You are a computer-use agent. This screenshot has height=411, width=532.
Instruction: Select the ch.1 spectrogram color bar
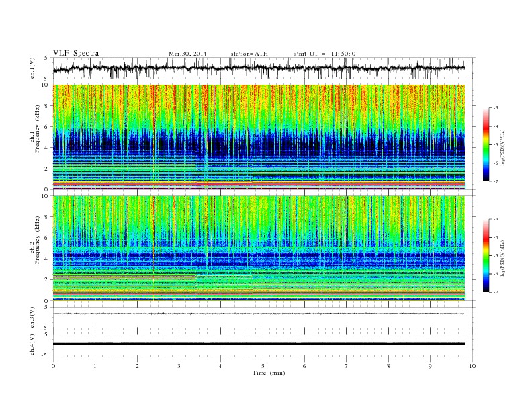coord(486,145)
